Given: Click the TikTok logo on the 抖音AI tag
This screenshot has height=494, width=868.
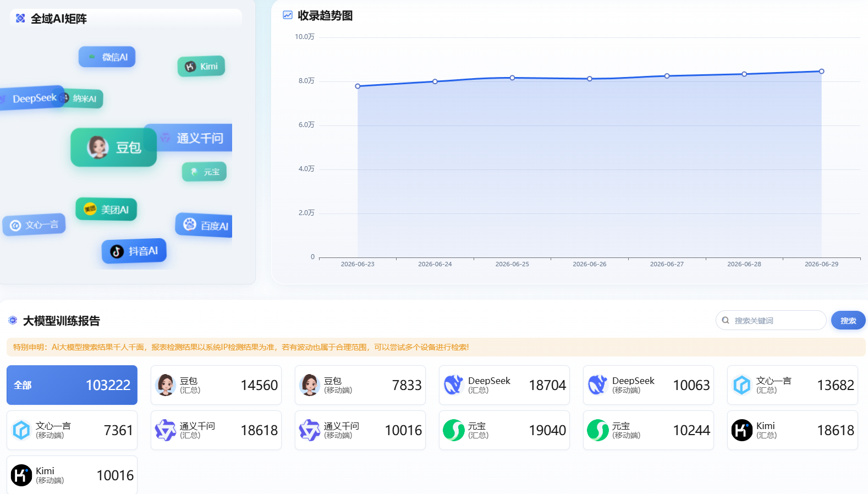Looking at the screenshot, I should (x=117, y=251).
